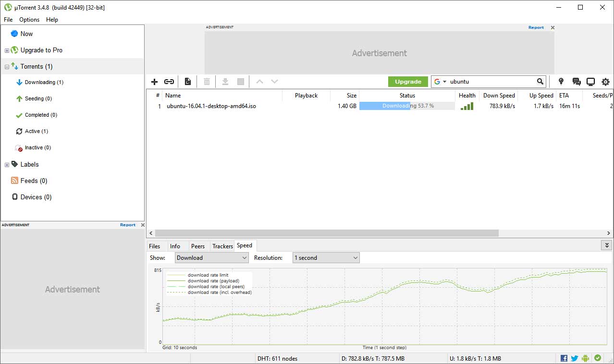Click the Twitter bird icon in status bar
Image resolution: width=614 pixels, height=364 pixels.
tap(575, 358)
